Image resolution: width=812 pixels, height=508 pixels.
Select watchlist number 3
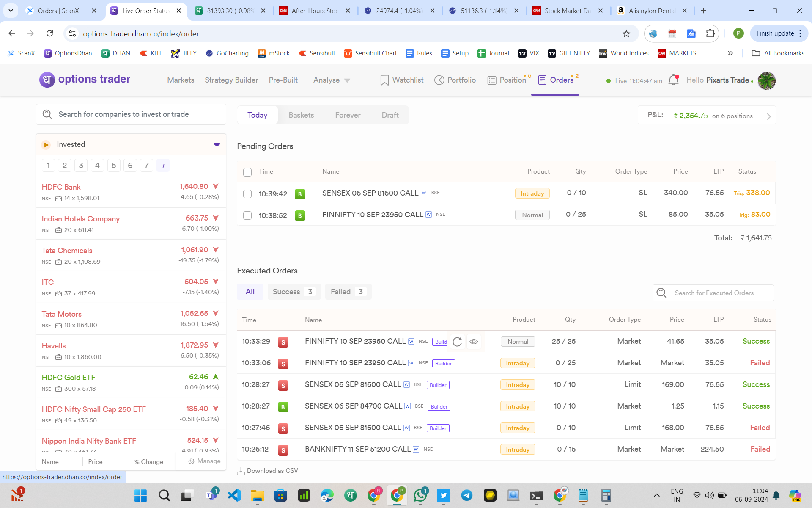[x=81, y=165]
